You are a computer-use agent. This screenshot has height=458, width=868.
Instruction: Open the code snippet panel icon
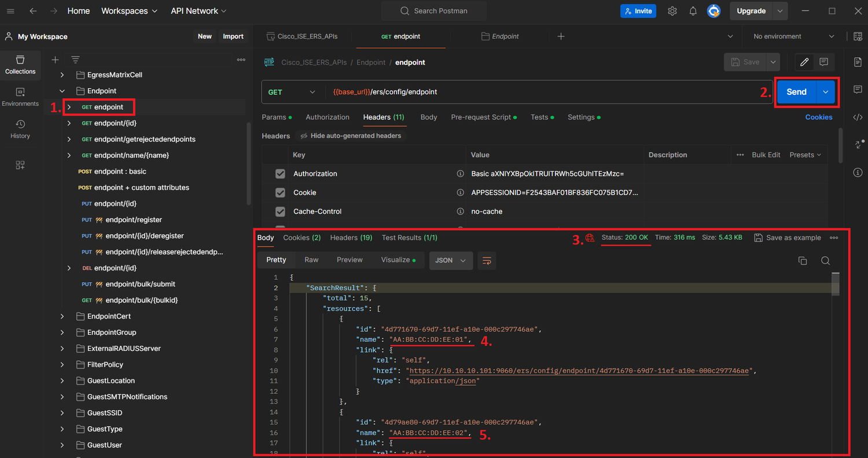(x=858, y=117)
